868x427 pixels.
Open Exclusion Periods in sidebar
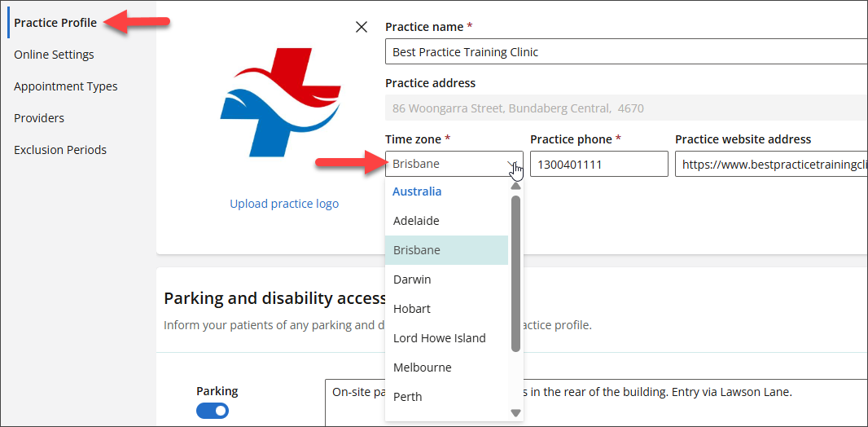(x=60, y=150)
